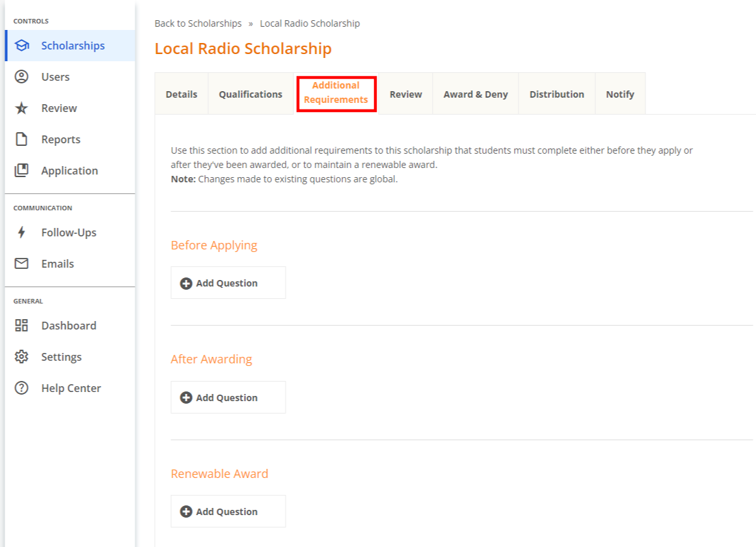This screenshot has width=756, height=547.
Task: Click the Settings gear icon
Action: 21,356
